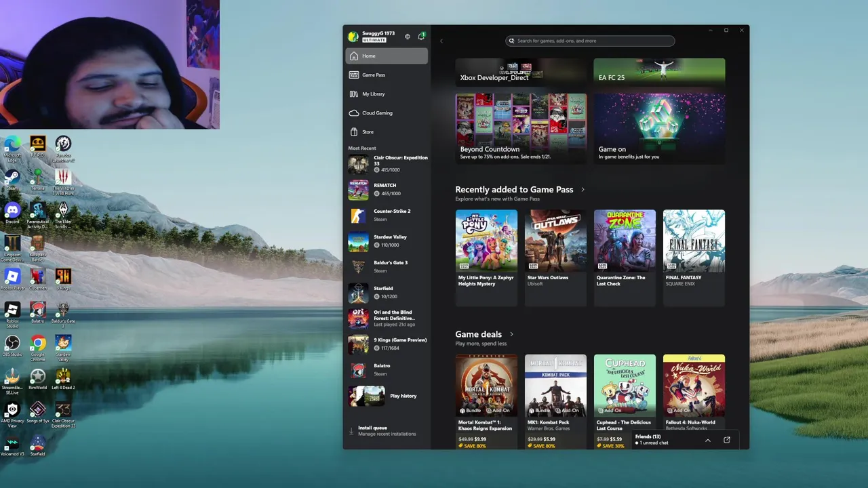The width and height of the screenshot is (868, 488).
Task: Open the EA FC 25 banner
Action: 659,72
